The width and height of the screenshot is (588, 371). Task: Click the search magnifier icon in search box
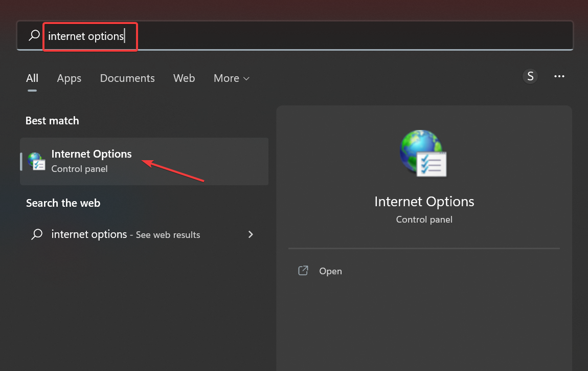[34, 36]
